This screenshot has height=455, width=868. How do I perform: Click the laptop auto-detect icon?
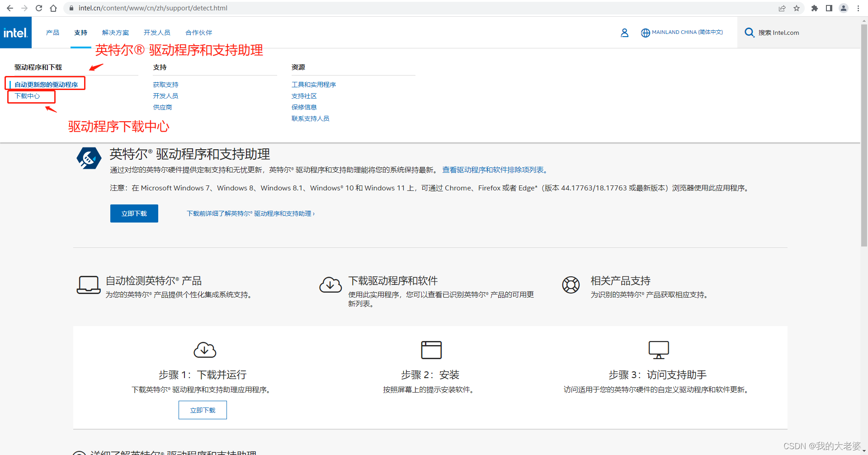click(x=89, y=285)
